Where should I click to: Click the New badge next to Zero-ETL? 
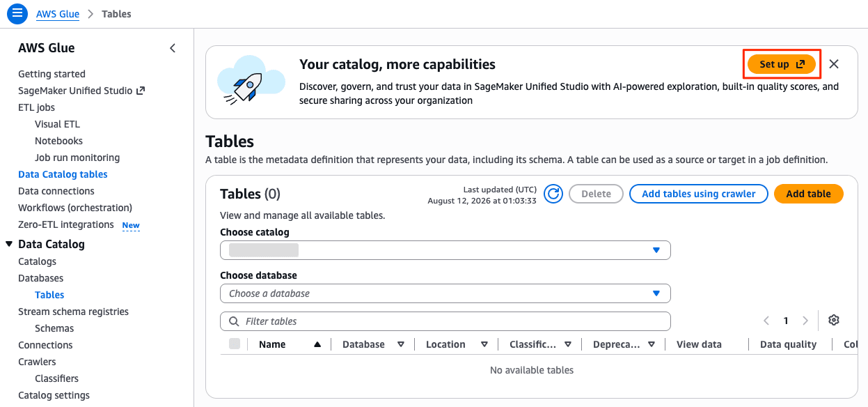[131, 225]
